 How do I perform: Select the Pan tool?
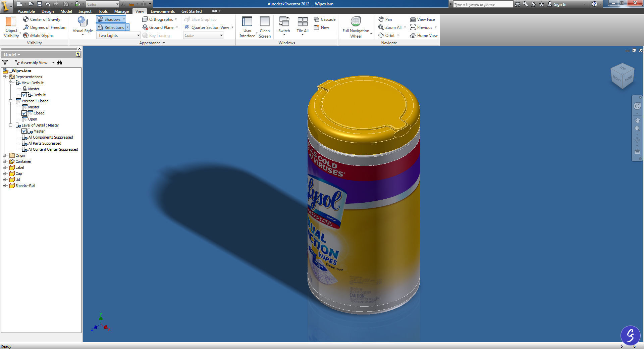385,19
